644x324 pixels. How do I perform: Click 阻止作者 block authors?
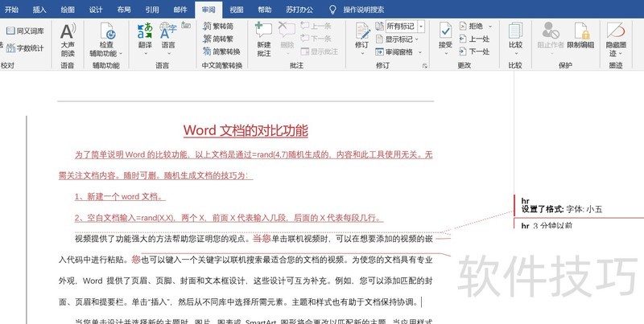[x=551, y=36]
